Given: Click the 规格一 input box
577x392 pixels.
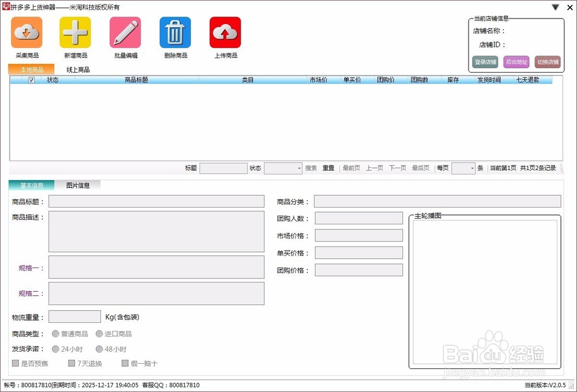Looking at the screenshot, I should click(156, 267).
